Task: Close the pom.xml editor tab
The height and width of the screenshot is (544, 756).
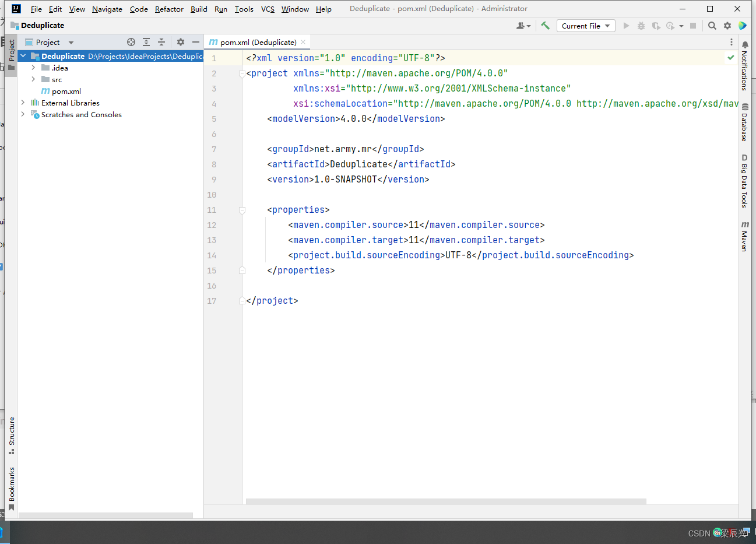Action: click(303, 42)
